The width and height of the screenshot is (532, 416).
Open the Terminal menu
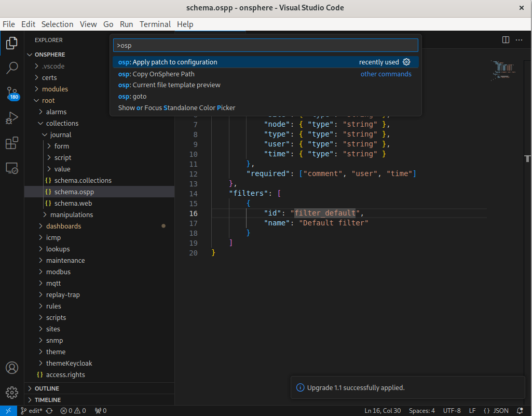[x=155, y=24]
